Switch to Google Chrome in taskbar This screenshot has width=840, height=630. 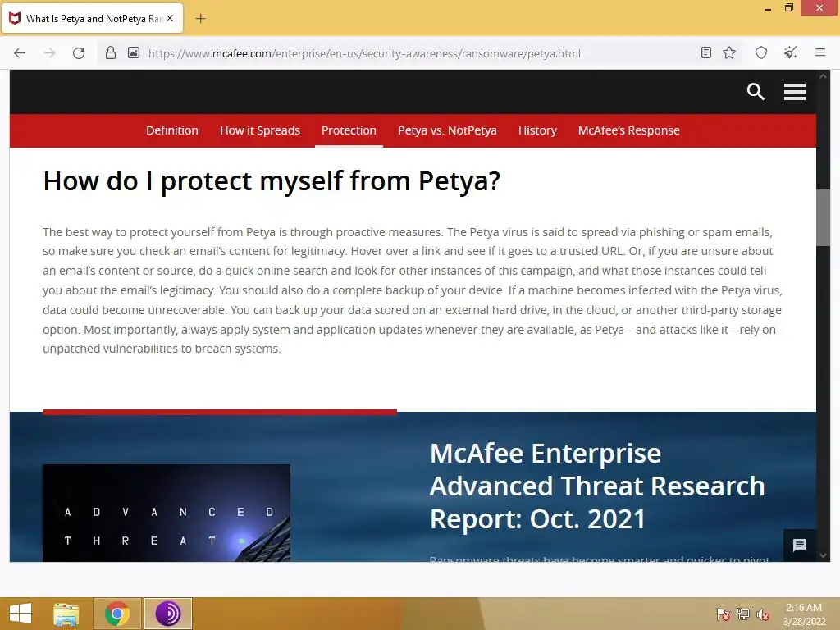(x=117, y=614)
